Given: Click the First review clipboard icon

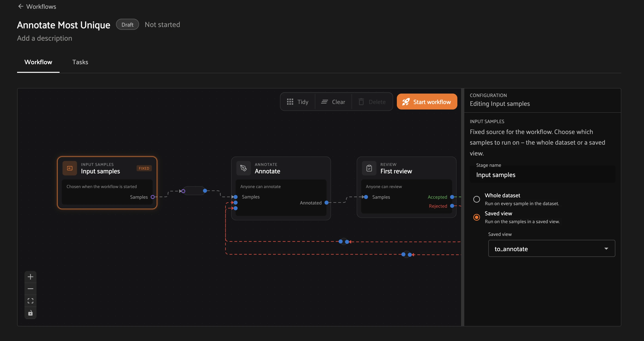Looking at the screenshot, I should [369, 168].
